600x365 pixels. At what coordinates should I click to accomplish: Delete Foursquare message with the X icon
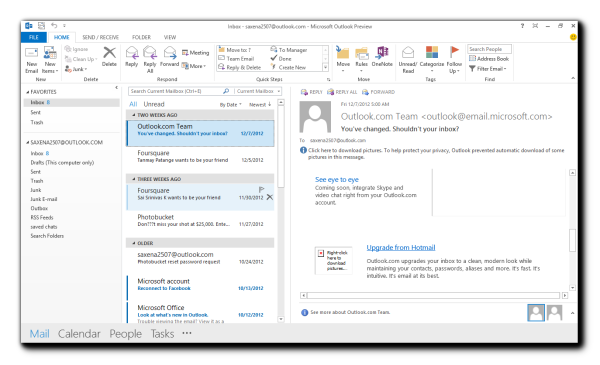pyautogui.click(x=270, y=197)
